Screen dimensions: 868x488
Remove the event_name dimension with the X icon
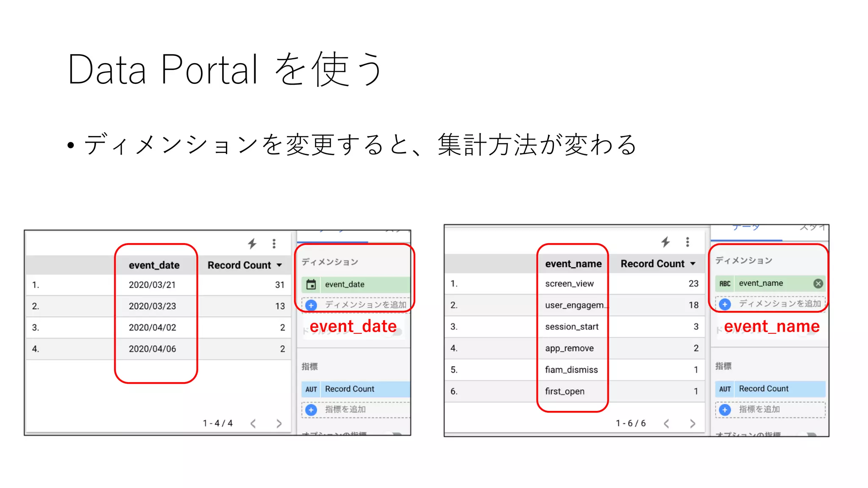(x=818, y=283)
